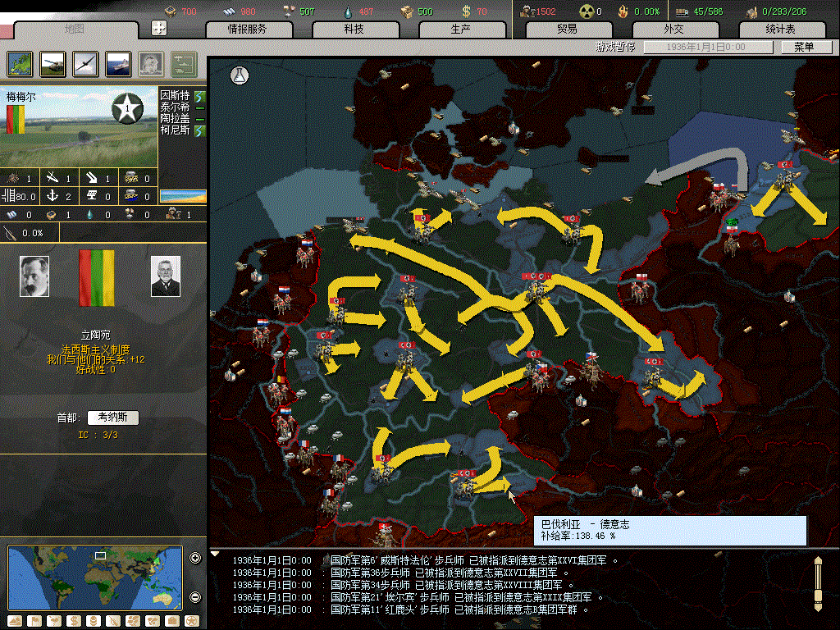840x630 pixels.
Task: Open the Europe map overview icon
Action: point(20,64)
